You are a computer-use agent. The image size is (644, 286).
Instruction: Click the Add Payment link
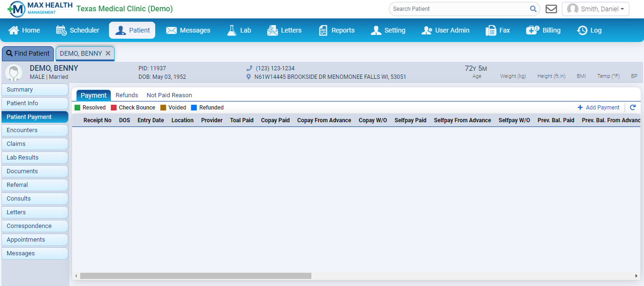pos(598,107)
